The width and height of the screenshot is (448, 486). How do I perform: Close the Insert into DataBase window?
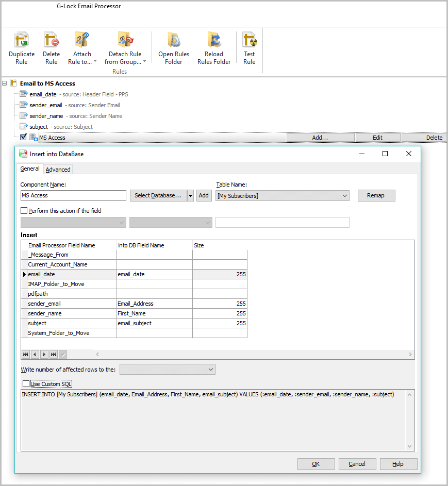coord(409,154)
